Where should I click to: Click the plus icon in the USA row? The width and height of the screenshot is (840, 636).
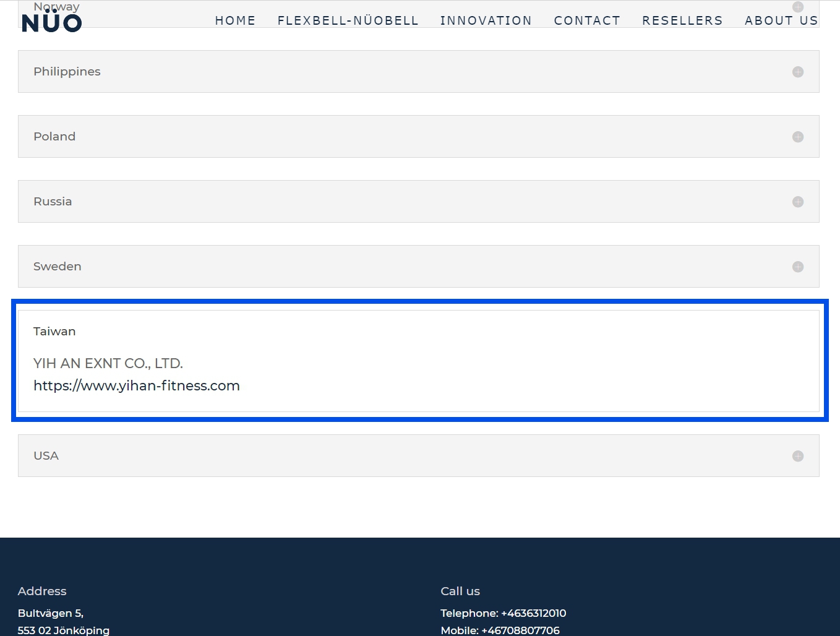click(798, 456)
